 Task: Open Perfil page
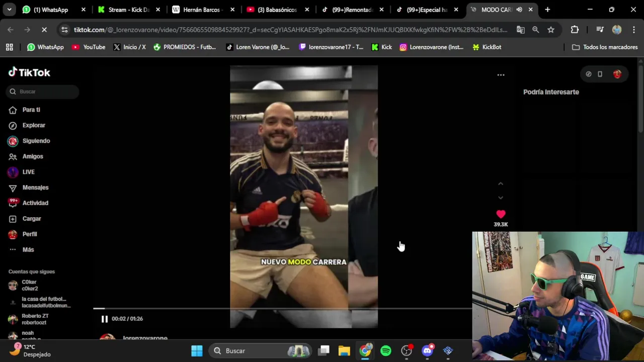23,234
